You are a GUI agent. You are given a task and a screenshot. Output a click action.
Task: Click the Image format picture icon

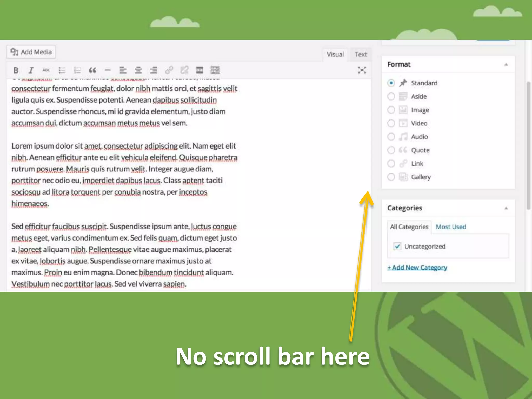coord(403,110)
